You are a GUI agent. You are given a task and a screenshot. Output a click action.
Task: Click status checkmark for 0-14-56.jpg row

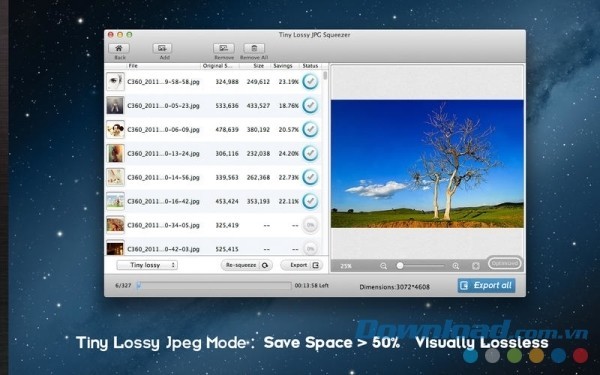310,177
